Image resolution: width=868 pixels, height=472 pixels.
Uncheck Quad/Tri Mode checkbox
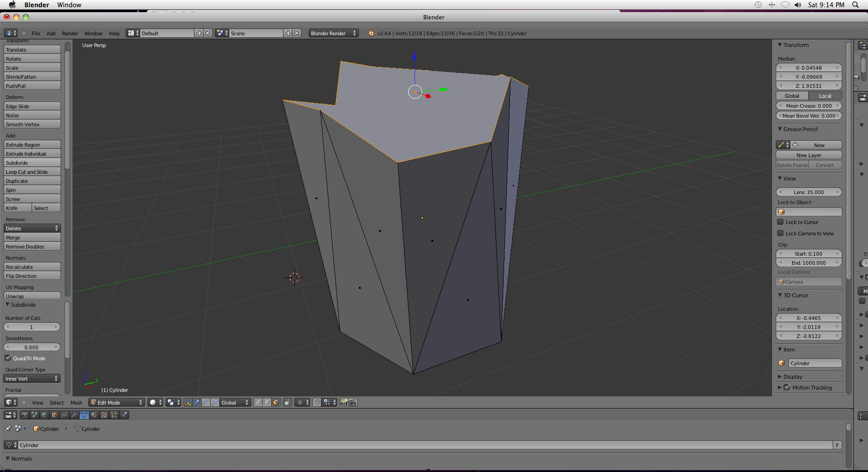(8, 358)
